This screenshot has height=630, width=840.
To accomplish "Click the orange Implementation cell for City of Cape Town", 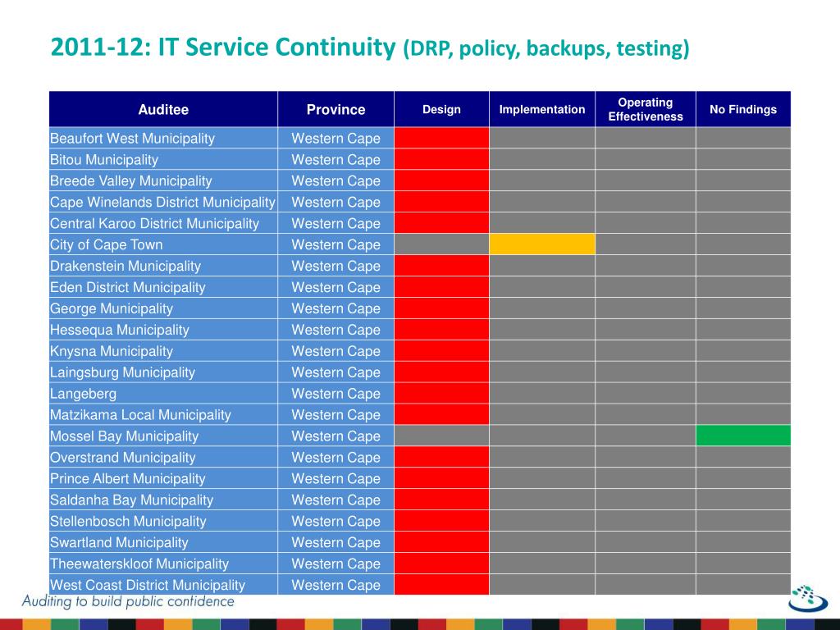I will pos(542,244).
